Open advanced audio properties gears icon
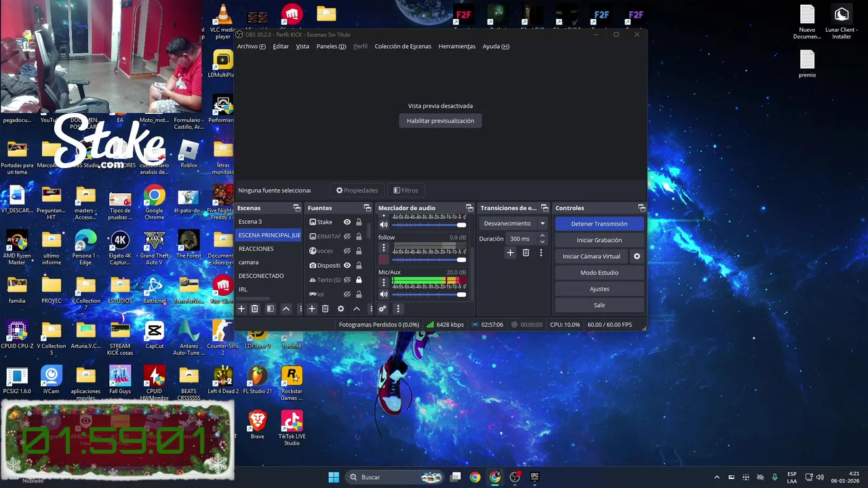The height and width of the screenshot is (488, 868). click(382, 308)
